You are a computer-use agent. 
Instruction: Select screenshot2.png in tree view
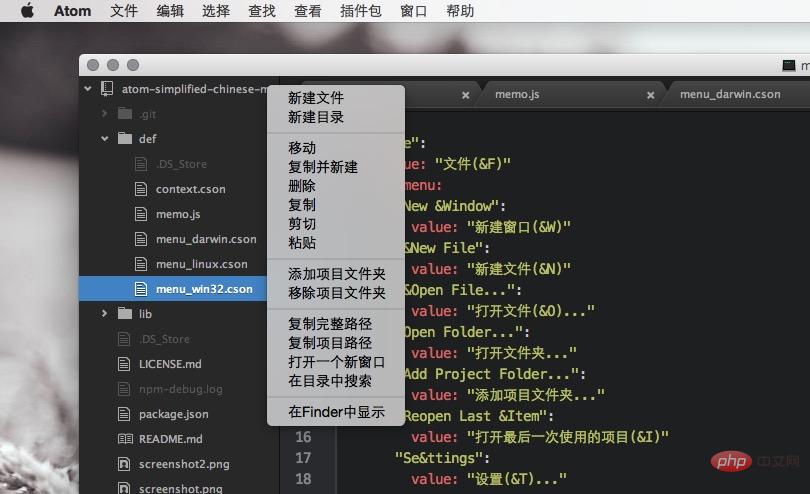[184, 464]
